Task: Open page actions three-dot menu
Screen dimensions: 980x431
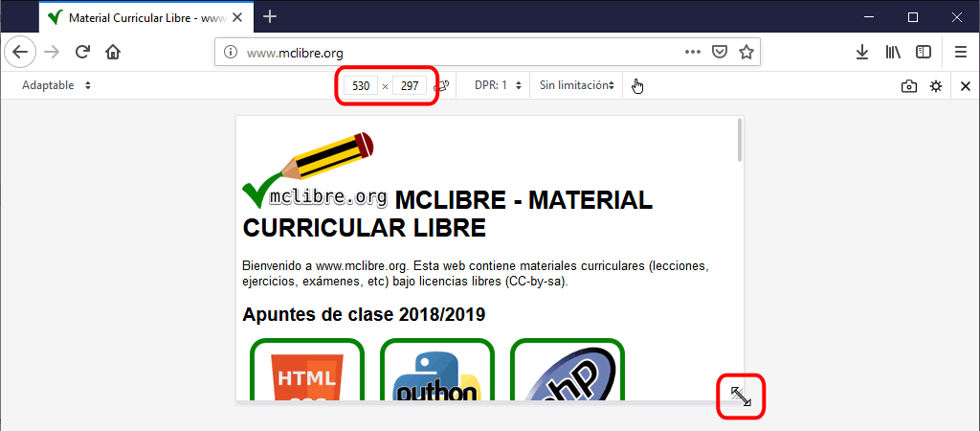Action: coord(693,53)
